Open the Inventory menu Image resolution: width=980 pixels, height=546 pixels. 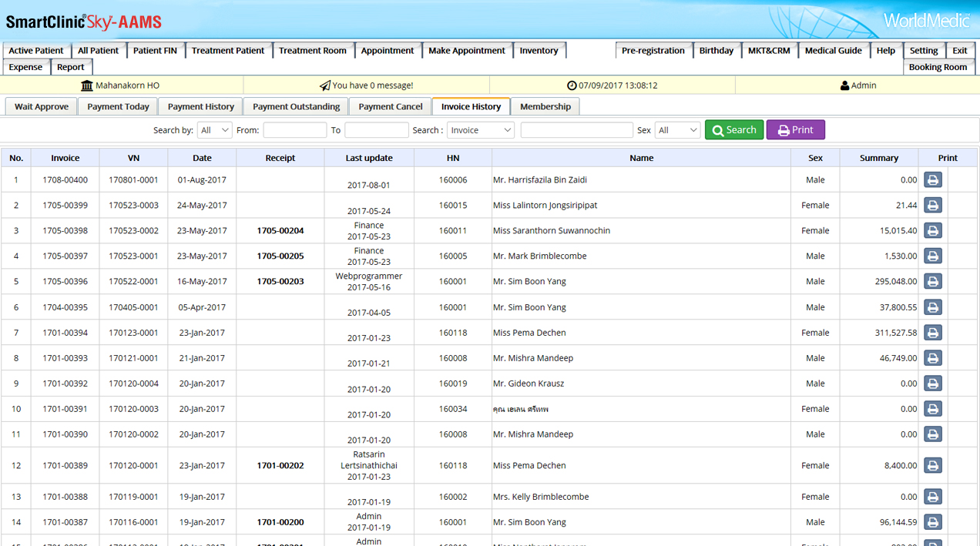[x=539, y=51]
